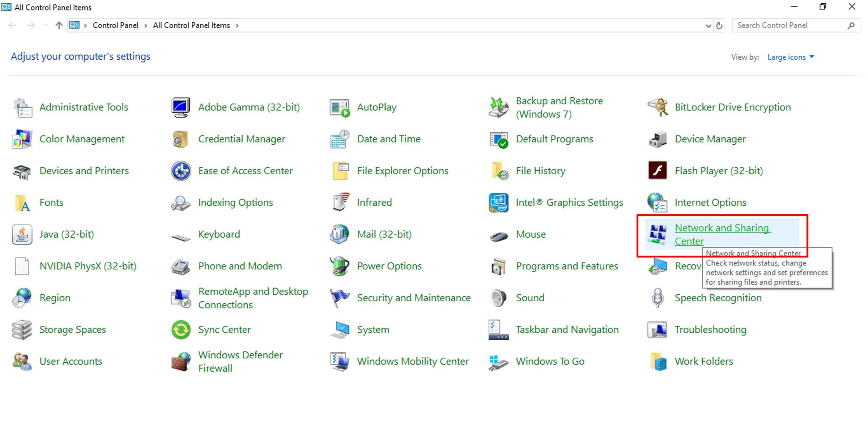Click the Device Manager link

(x=710, y=139)
